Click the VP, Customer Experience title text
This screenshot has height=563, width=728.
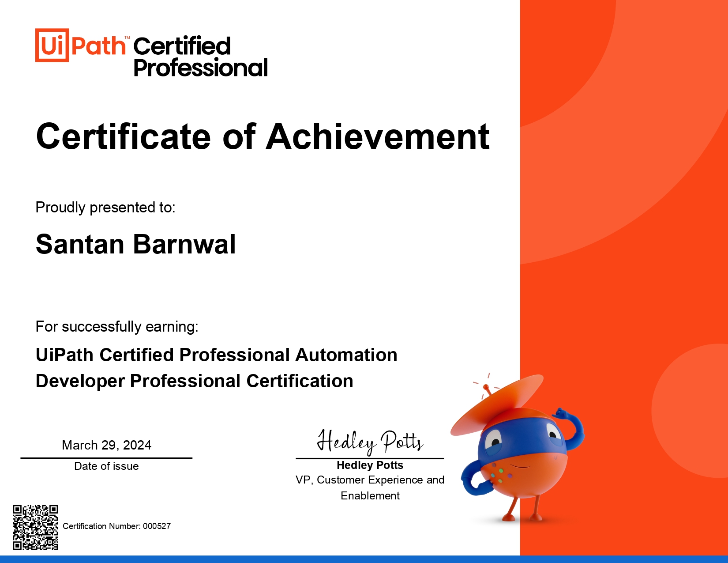pos(370,480)
